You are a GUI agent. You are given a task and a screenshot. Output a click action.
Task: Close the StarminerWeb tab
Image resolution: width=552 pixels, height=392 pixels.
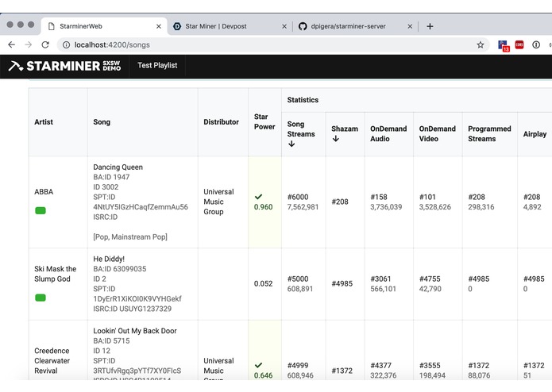tap(159, 26)
